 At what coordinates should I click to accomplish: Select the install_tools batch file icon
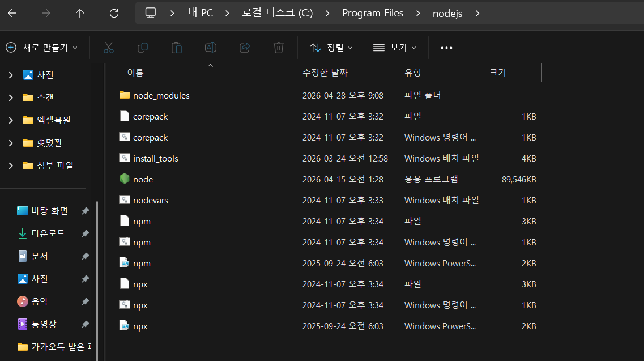tap(125, 158)
